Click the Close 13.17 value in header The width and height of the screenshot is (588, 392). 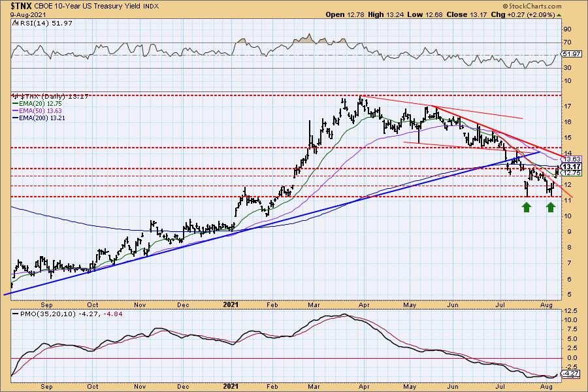466,14
